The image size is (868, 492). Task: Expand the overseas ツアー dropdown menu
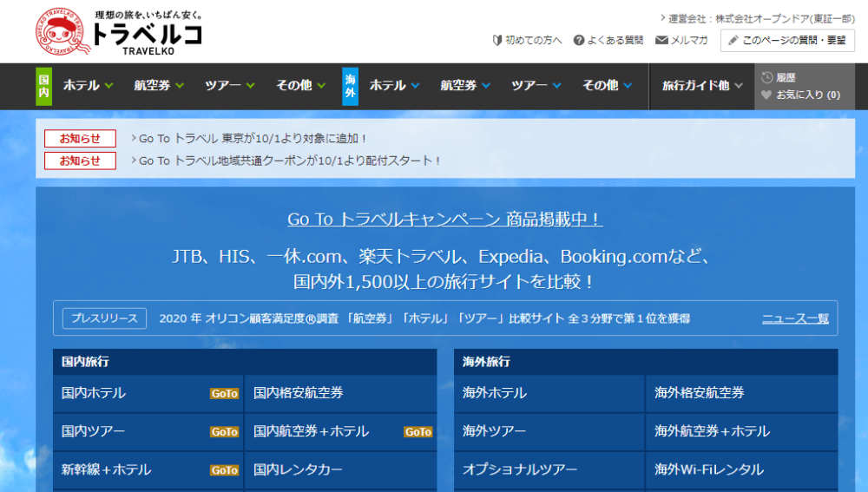536,85
